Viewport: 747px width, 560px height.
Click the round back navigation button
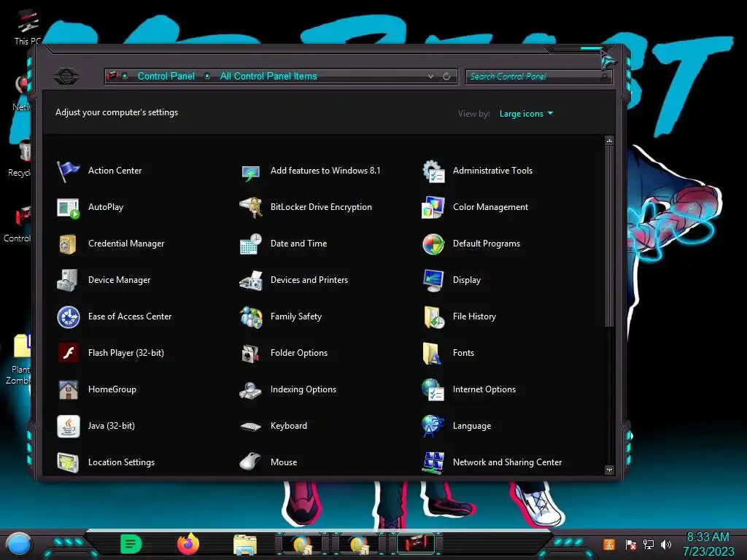point(66,76)
